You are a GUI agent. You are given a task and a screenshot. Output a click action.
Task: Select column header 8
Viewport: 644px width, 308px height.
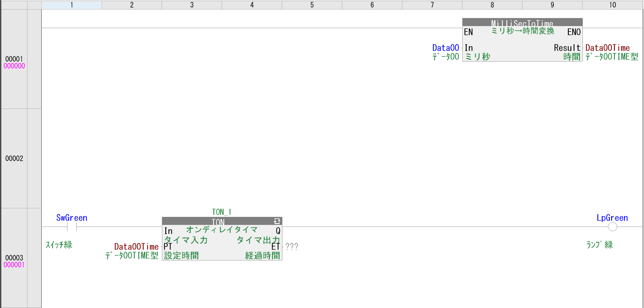[x=492, y=5]
